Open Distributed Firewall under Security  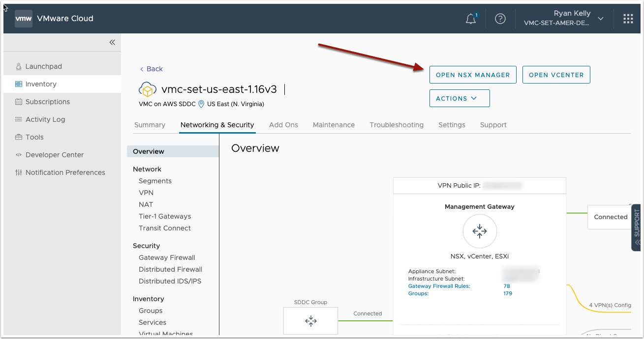click(x=170, y=269)
